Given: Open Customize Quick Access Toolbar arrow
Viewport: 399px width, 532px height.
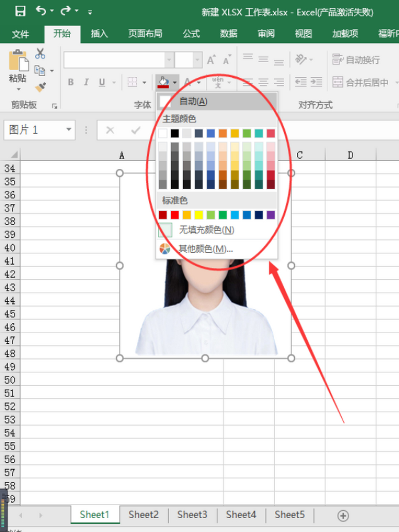Looking at the screenshot, I should point(90,12).
